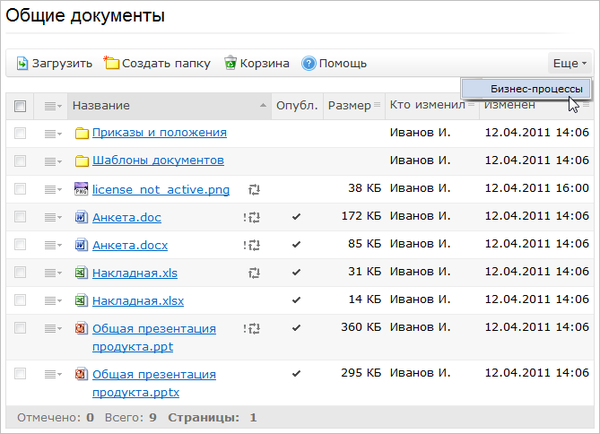
Task: Select the checkbox for Анкета.docx row
Action: click(x=20, y=245)
